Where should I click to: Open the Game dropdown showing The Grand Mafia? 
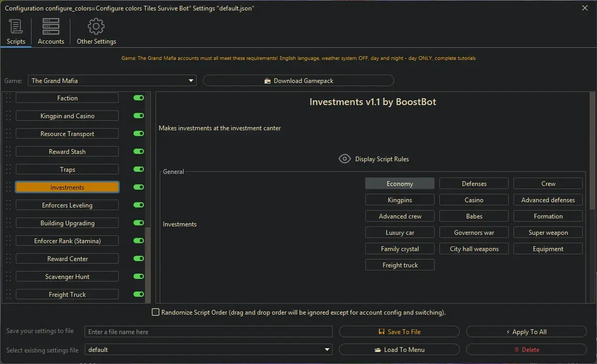[112, 81]
